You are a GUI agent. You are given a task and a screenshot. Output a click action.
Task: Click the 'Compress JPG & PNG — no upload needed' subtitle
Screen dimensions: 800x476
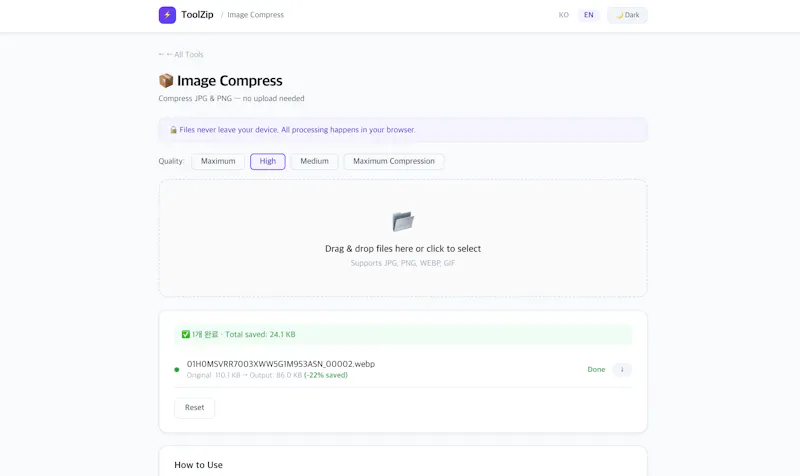tap(231, 98)
